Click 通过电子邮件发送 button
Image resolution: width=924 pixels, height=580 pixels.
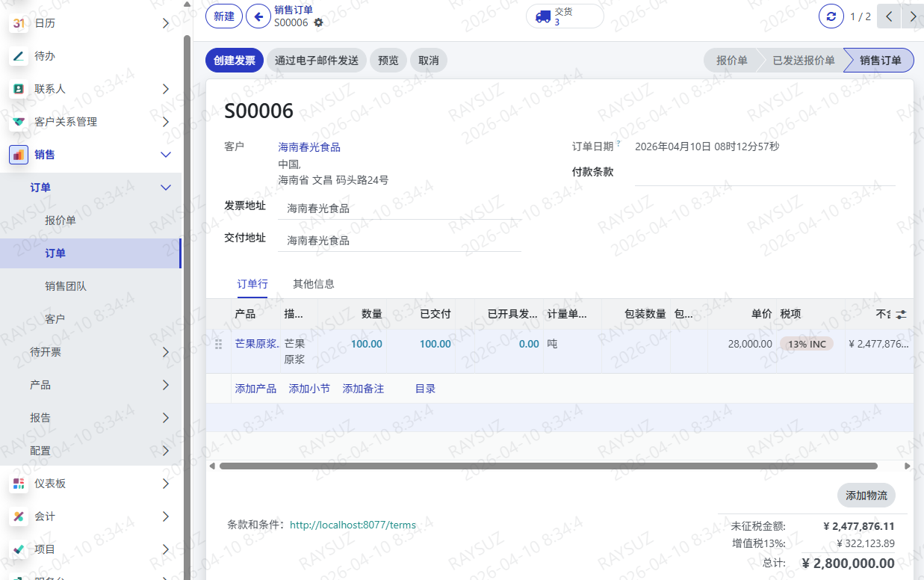tap(317, 61)
